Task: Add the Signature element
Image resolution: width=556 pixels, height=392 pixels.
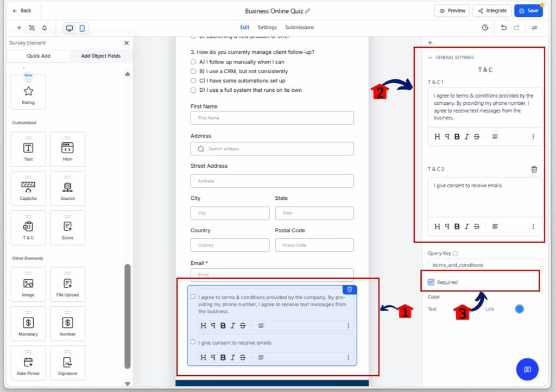Action: [x=67, y=363]
